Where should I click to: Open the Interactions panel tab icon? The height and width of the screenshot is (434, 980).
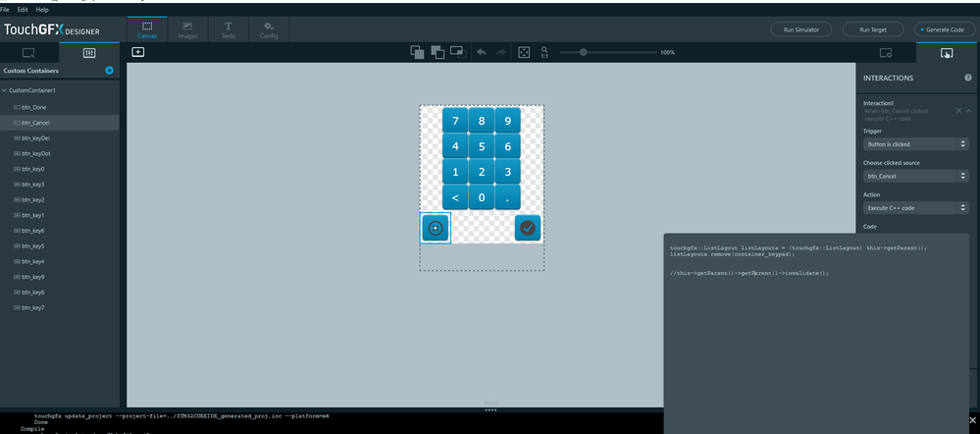[x=947, y=53]
